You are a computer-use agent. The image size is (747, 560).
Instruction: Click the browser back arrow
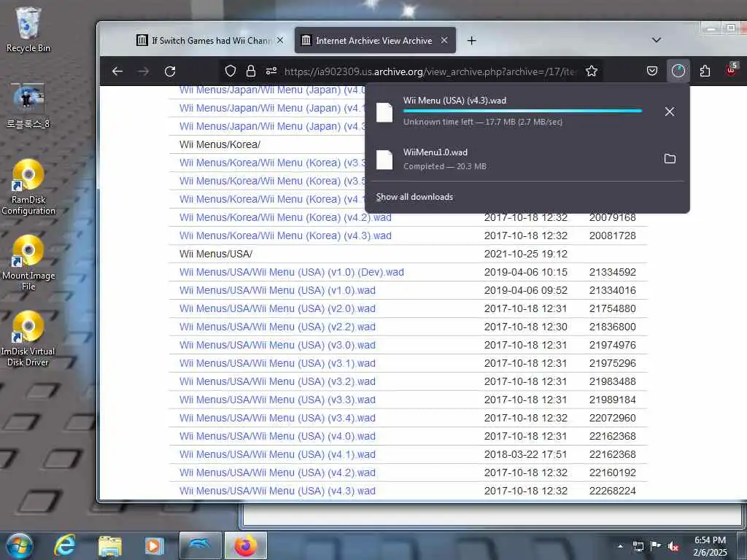point(117,71)
